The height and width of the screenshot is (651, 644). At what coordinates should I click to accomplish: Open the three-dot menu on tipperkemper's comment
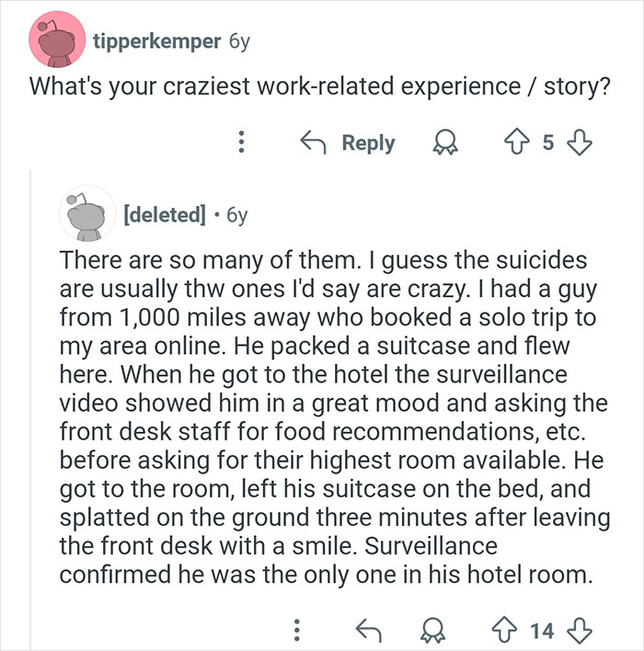pyautogui.click(x=242, y=143)
